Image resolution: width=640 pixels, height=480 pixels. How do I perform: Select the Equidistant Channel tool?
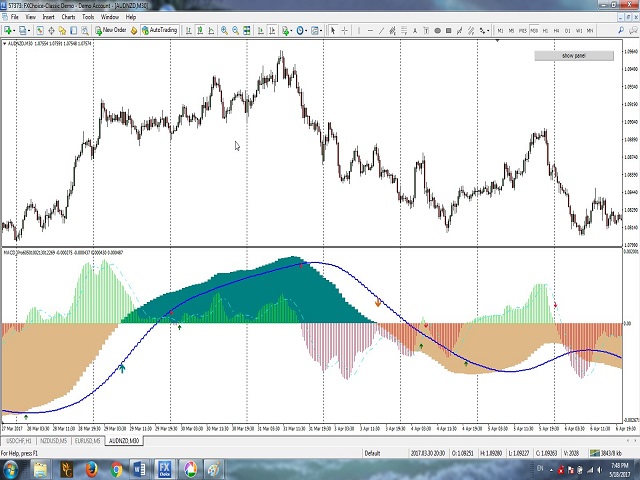tap(393, 31)
